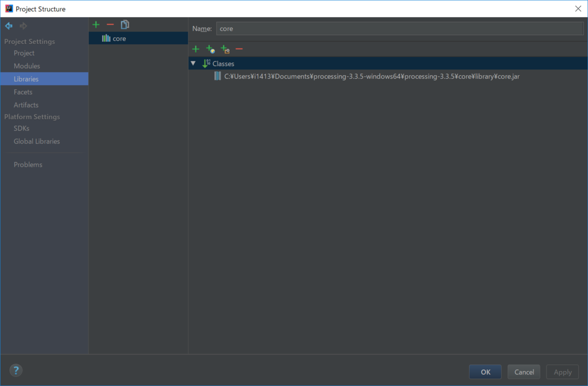Click the core library bars icon
Viewport: 588px width, 386px height.
coord(106,38)
